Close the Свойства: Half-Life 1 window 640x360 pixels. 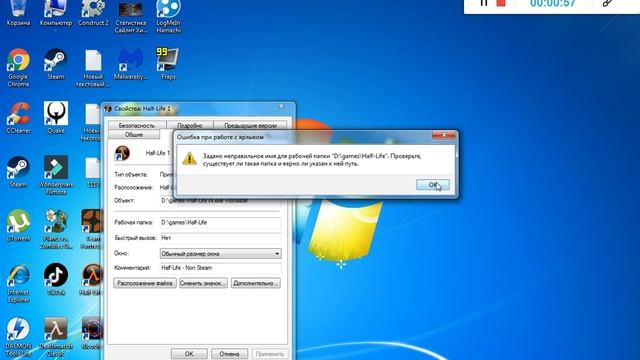coord(281,107)
